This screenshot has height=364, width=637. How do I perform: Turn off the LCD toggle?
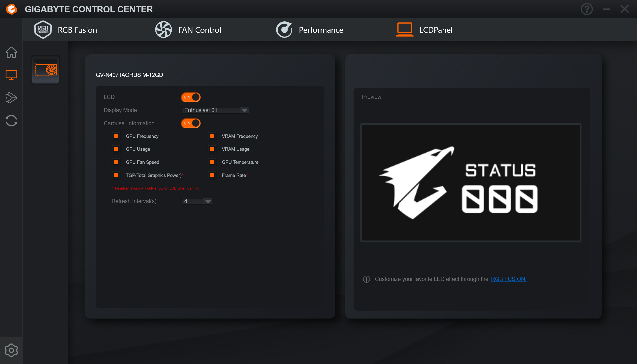[x=190, y=97]
